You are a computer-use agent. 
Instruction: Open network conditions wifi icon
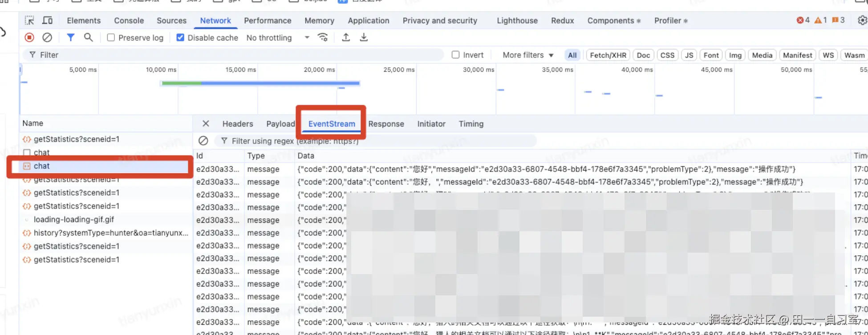[x=323, y=37]
